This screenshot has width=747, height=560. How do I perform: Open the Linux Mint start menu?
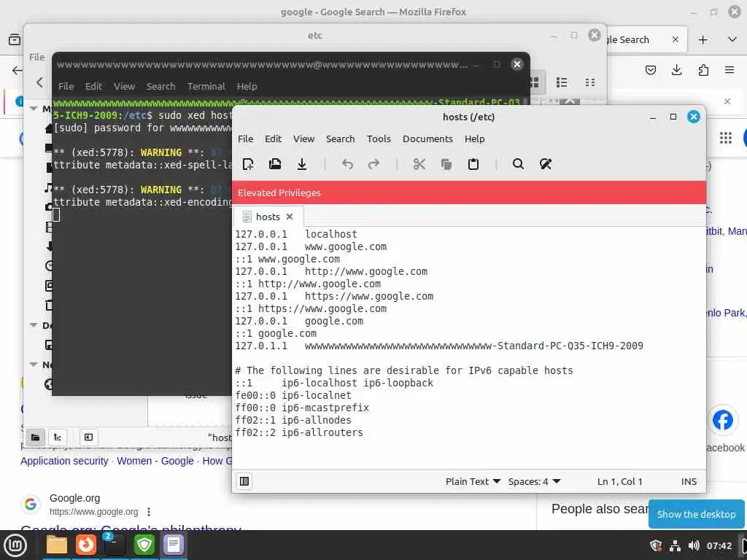[15, 545]
